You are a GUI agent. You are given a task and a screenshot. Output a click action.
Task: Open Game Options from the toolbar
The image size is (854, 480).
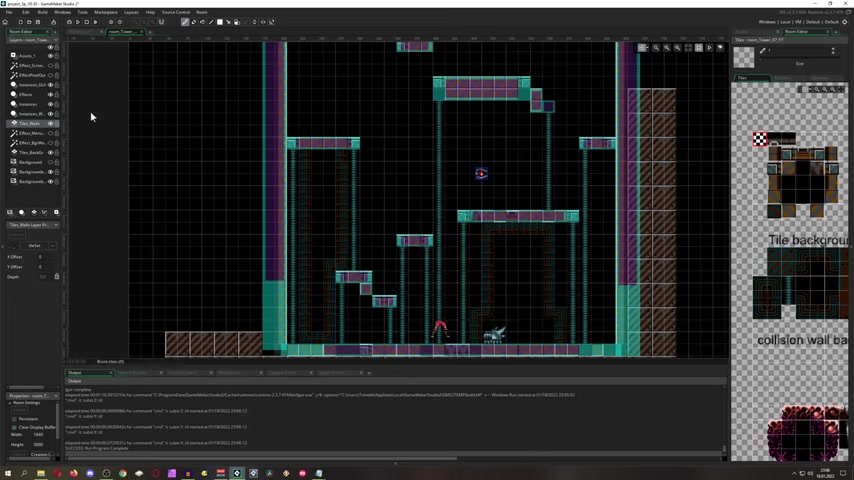pyautogui.click(x=111, y=22)
